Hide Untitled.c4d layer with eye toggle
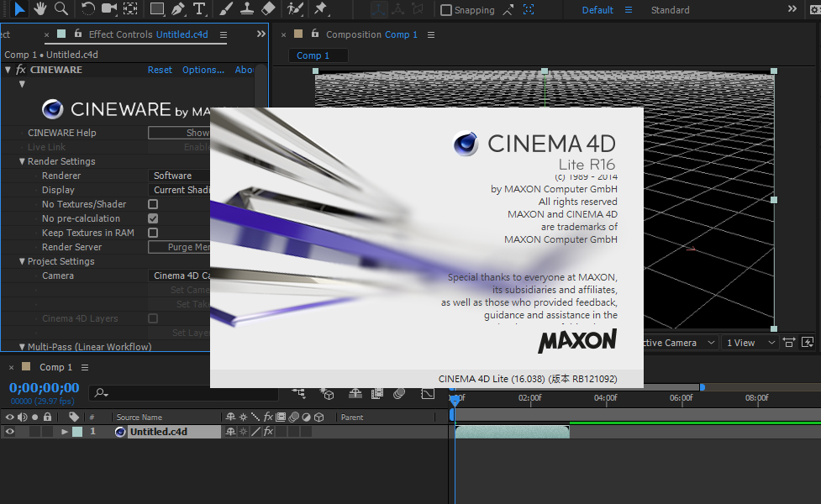Viewport: 821px width, 504px height. tap(9, 432)
